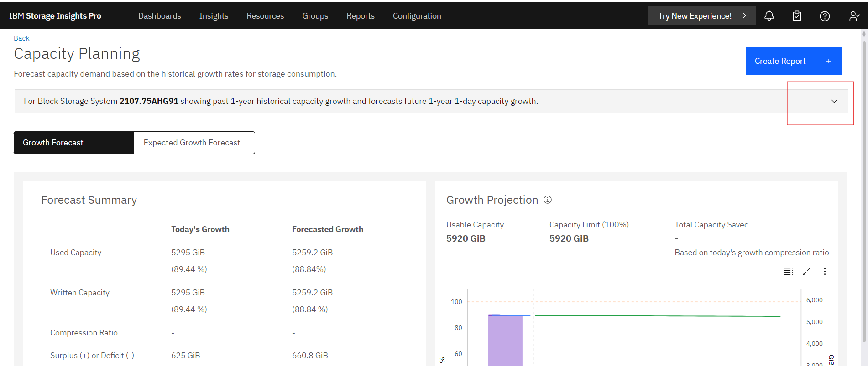Show the chart legend list icon

788,271
